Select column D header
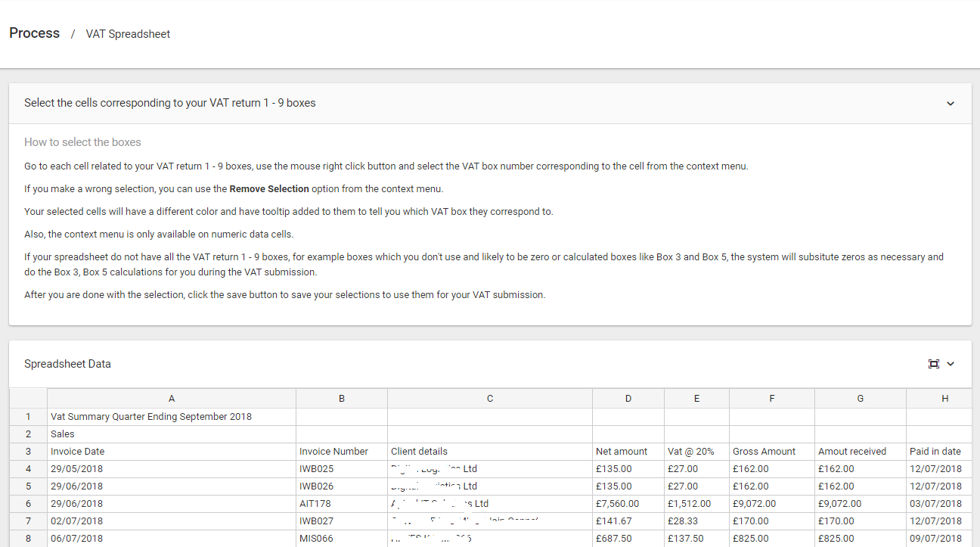 click(628, 399)
